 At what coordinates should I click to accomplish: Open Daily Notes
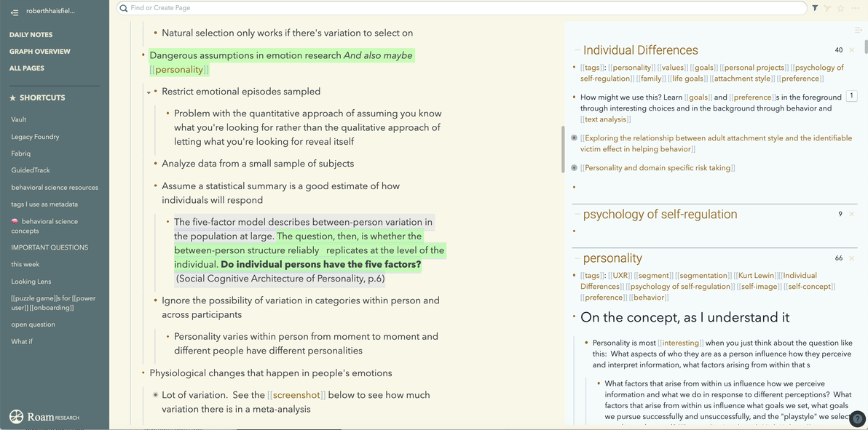31,35
